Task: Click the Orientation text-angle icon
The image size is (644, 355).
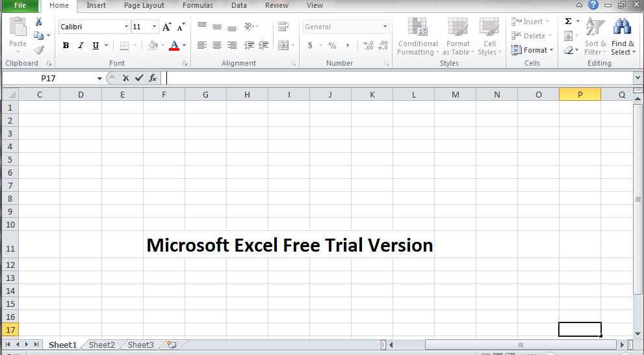Action: point(249,27)
